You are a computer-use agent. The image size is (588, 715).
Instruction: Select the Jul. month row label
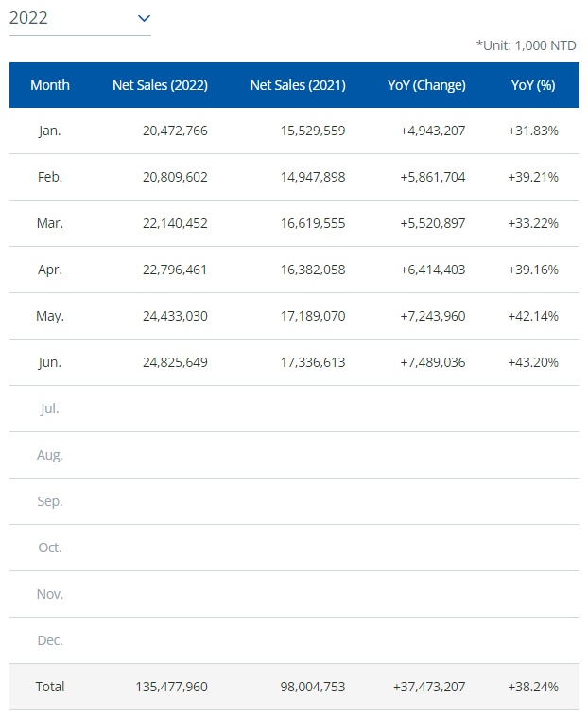pyautogui.click(x=50, y=409)
